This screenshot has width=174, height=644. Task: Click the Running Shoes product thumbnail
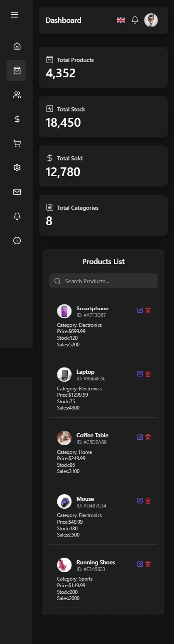64,565
